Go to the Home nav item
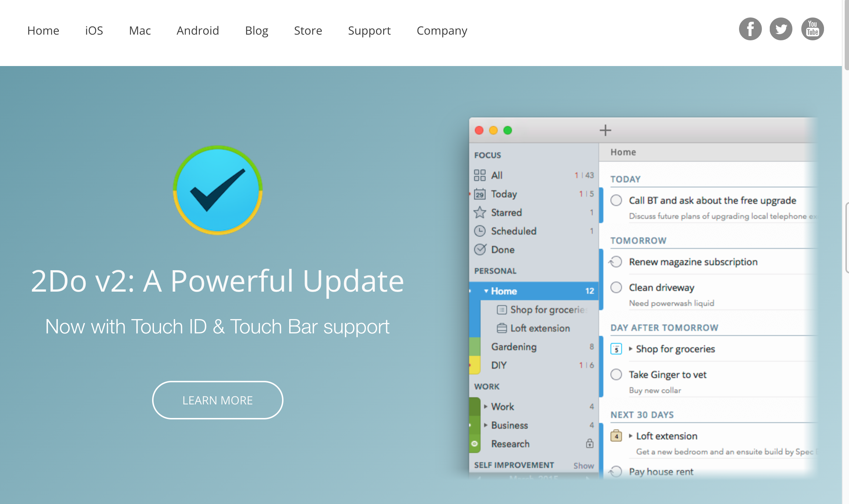The width and height of the screenshot is (849, 504). [x=43, y=31]
